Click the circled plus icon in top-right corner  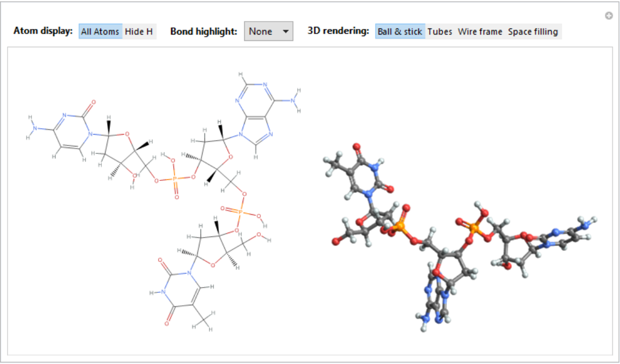coord(608,15)
